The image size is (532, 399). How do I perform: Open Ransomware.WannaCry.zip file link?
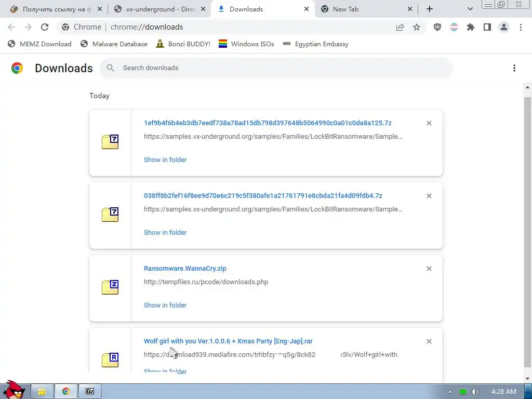coord(185,269)
